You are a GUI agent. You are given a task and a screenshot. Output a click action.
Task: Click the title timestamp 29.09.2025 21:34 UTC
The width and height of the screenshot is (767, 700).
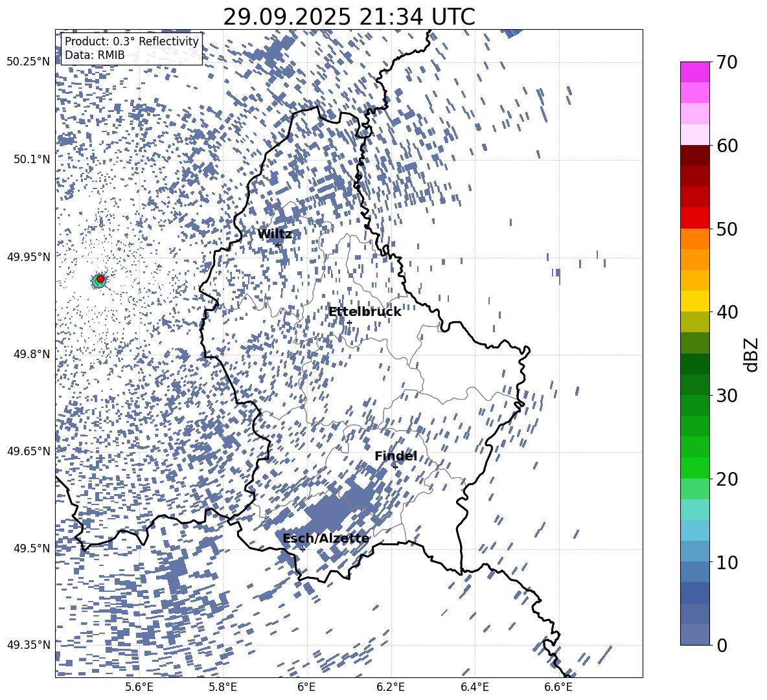point(349,17)
